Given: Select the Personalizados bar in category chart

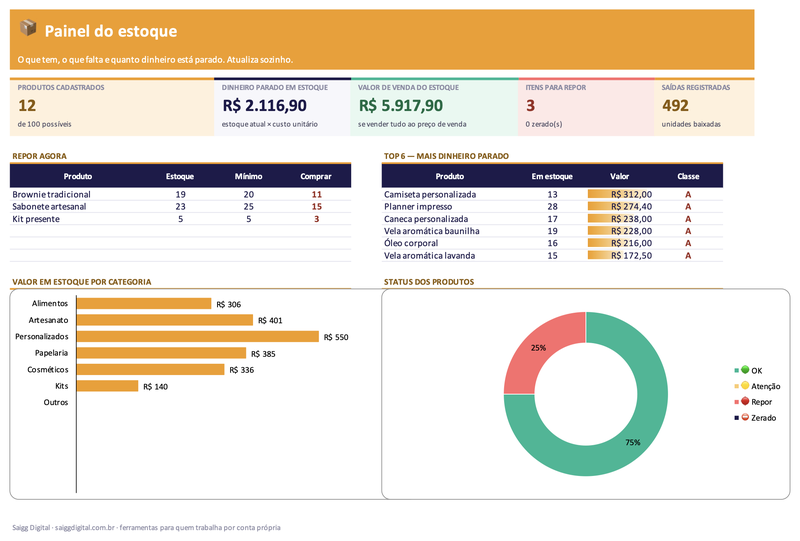Looking at the screenshot, I should (x=197, y=336).
